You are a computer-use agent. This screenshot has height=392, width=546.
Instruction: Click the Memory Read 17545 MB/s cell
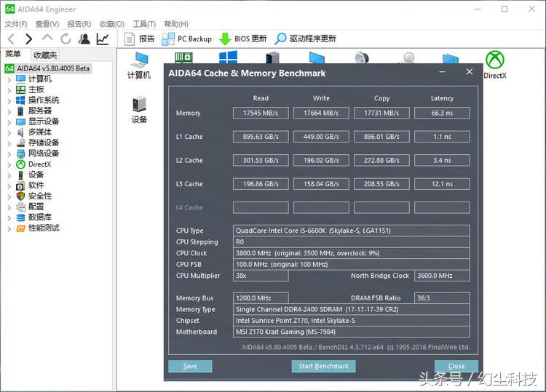click(x=261, y=113)
